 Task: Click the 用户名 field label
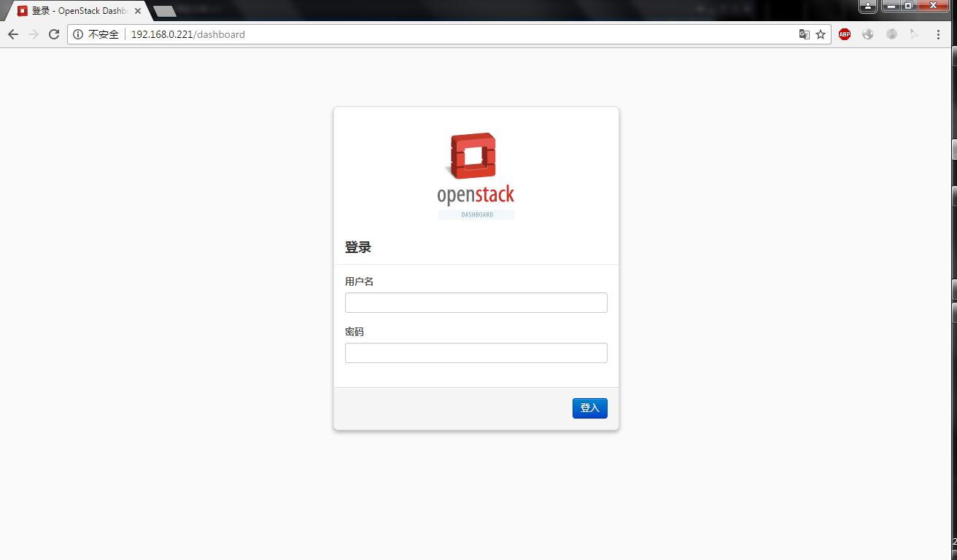pos(359,281)
